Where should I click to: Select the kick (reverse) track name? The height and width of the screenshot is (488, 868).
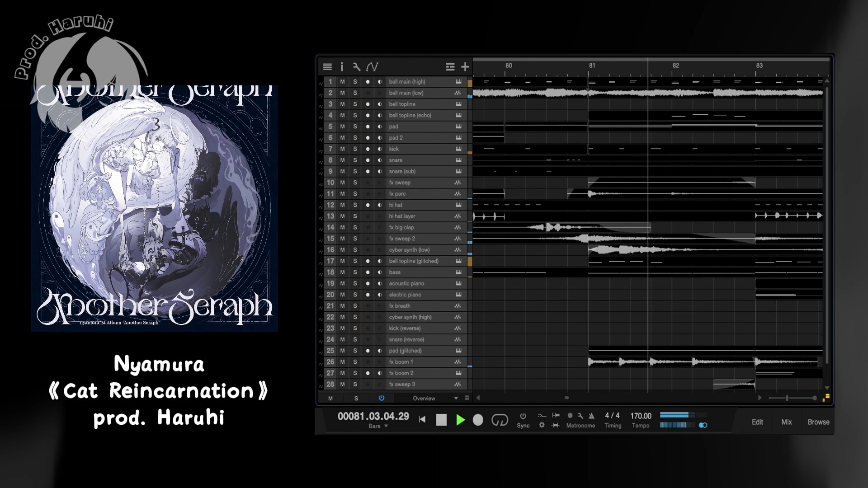(405, 328)
